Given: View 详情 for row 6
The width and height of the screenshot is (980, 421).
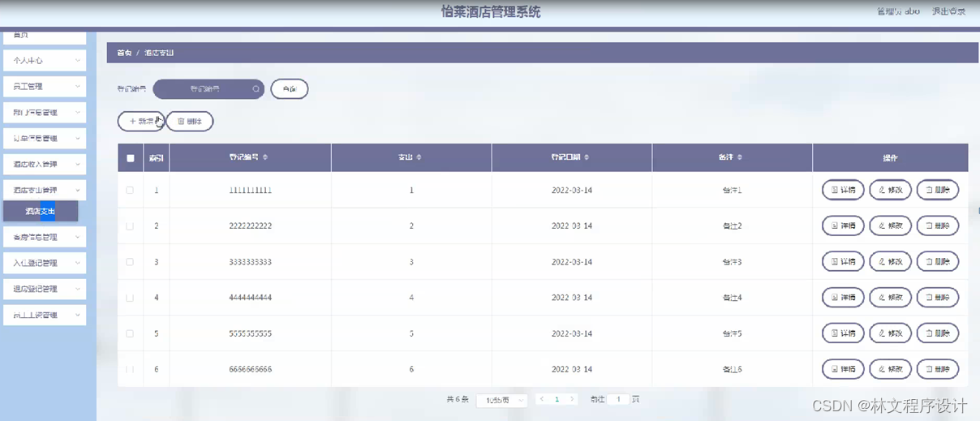Looking at the screenshot, I should click(843, 368).
